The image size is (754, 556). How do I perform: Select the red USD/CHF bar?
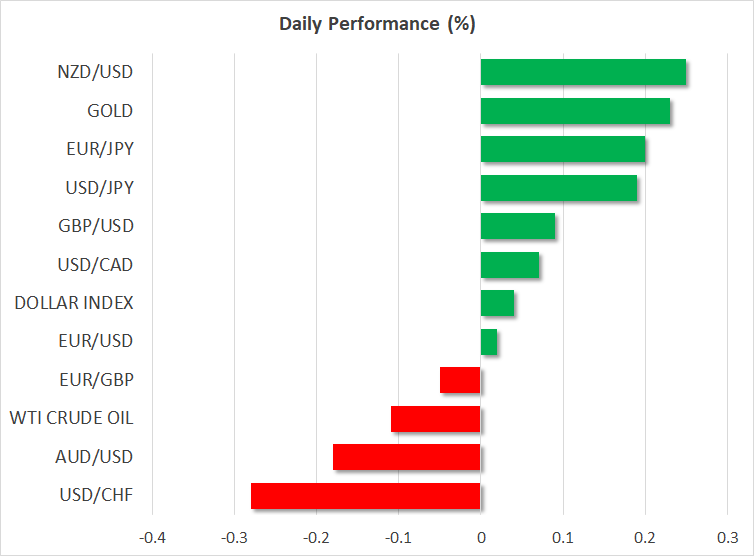pos(366,496)
